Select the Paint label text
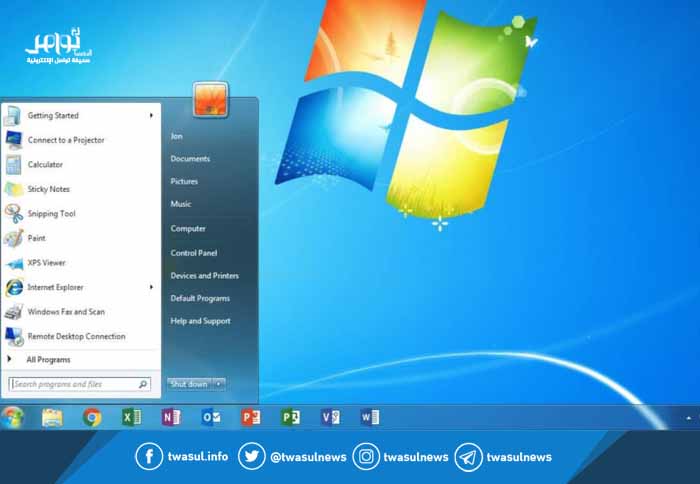 [37, 238]
